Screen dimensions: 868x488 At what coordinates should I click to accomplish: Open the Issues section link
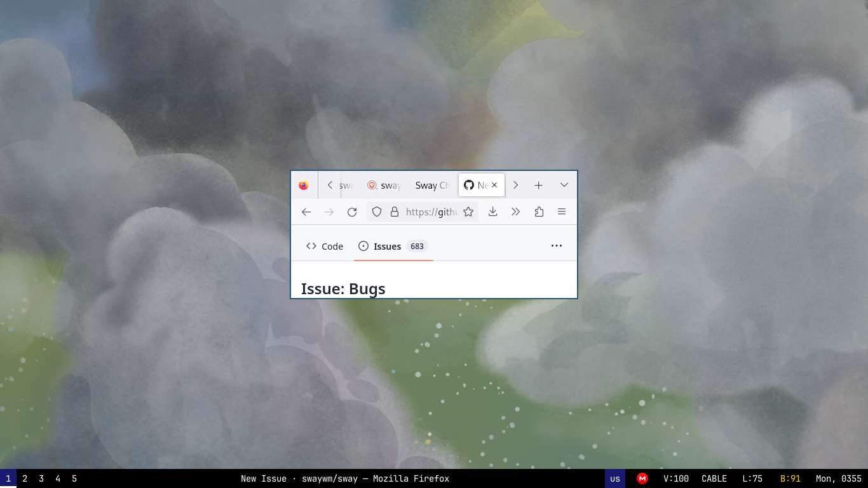pos(387,246)
